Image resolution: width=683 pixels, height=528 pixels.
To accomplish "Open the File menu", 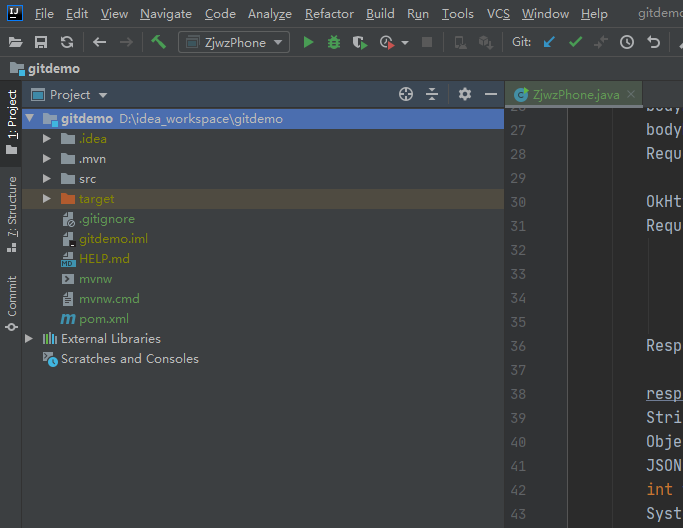I will [x=44, y=14].
